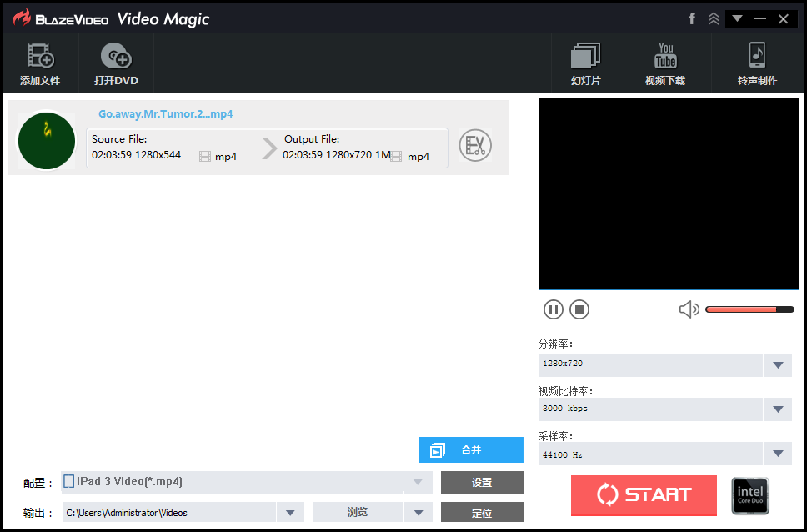Click the video edit scissors icon
The width and height of the screenshot is (807, 532).
point(475,146)
